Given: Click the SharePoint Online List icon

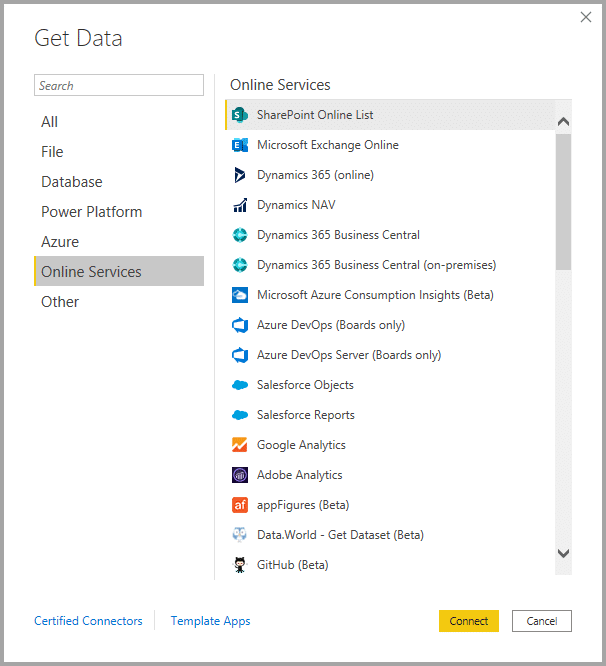Looking at the screenshot, I should [240, 115].
